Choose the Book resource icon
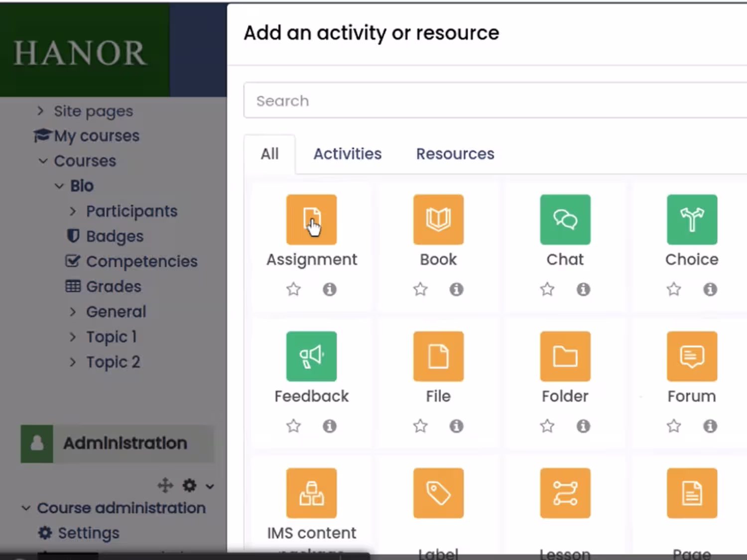The height and width of the screenshot is (560, 747). [438, 220]
